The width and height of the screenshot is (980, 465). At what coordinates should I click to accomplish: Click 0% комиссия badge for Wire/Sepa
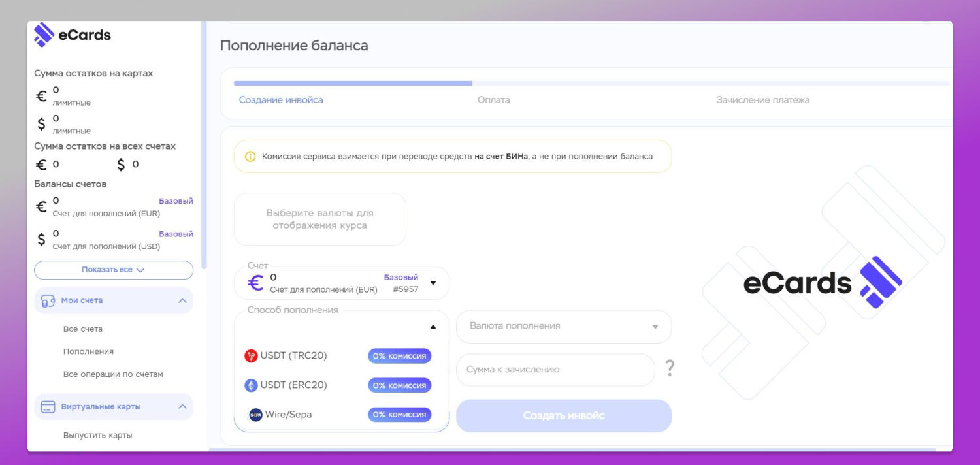[x=400, y=415]
